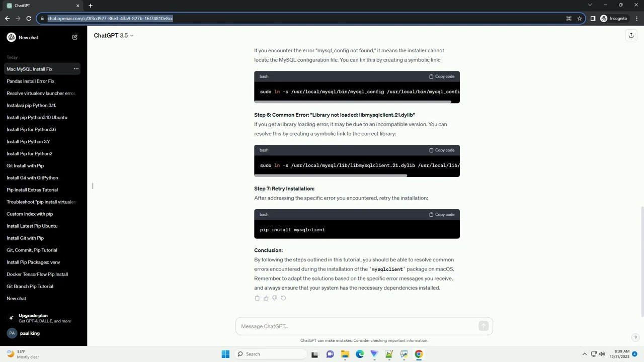The image size is (644, 362).
Task: Open Git Branch Pip Tutorial chat
Action: [43, 286]
